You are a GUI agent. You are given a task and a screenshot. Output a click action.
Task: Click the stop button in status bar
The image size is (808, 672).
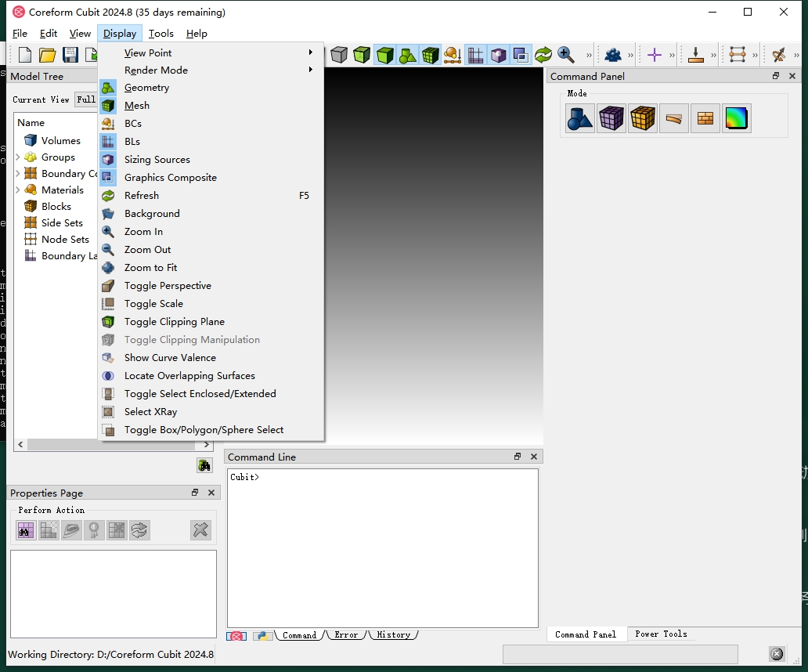[777, 654]
